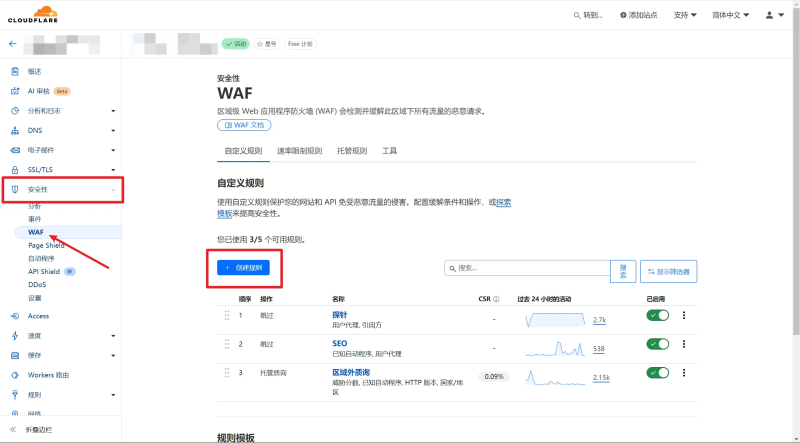Click the 电子邮件 envelope icon
Image resolution: width=800 pixels, height=443 pixels.
[15, 150]
